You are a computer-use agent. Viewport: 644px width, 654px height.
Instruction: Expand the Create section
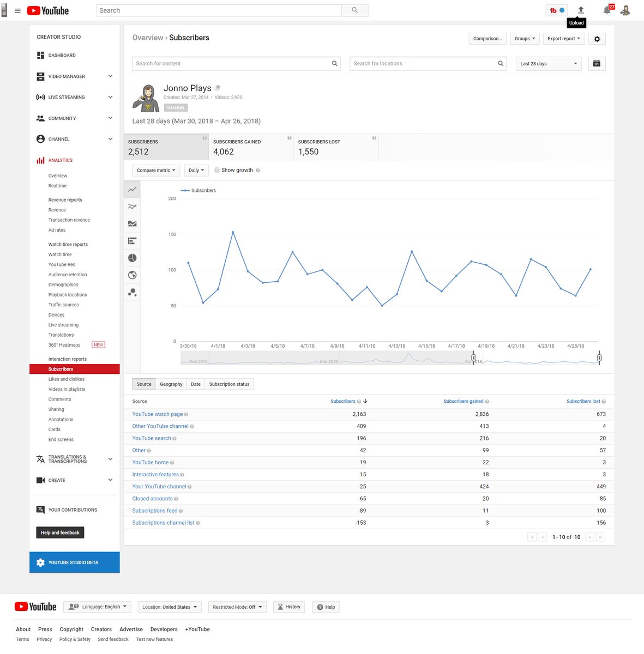(110, 480)
